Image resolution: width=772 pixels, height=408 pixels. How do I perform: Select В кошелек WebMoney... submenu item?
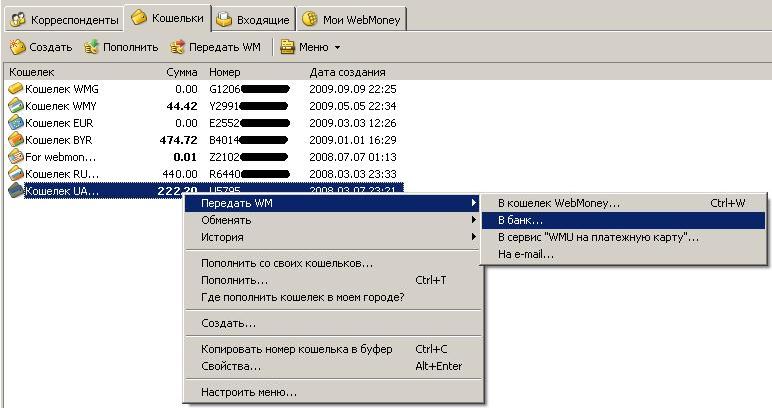623,203
